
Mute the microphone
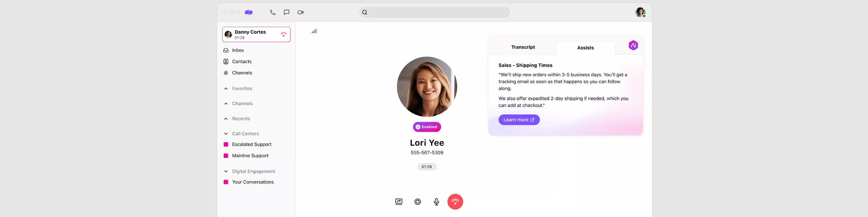click(x=436, y=202)
